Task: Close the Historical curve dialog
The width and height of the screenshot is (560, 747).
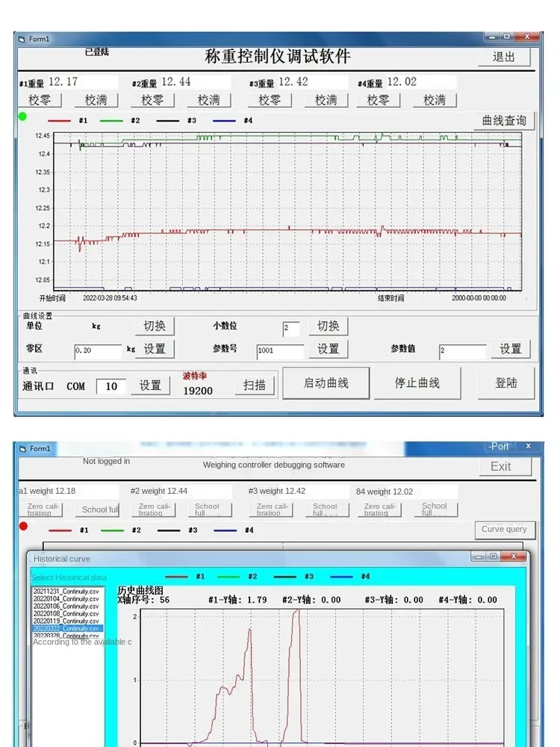Action: click(x=514, y=557)
